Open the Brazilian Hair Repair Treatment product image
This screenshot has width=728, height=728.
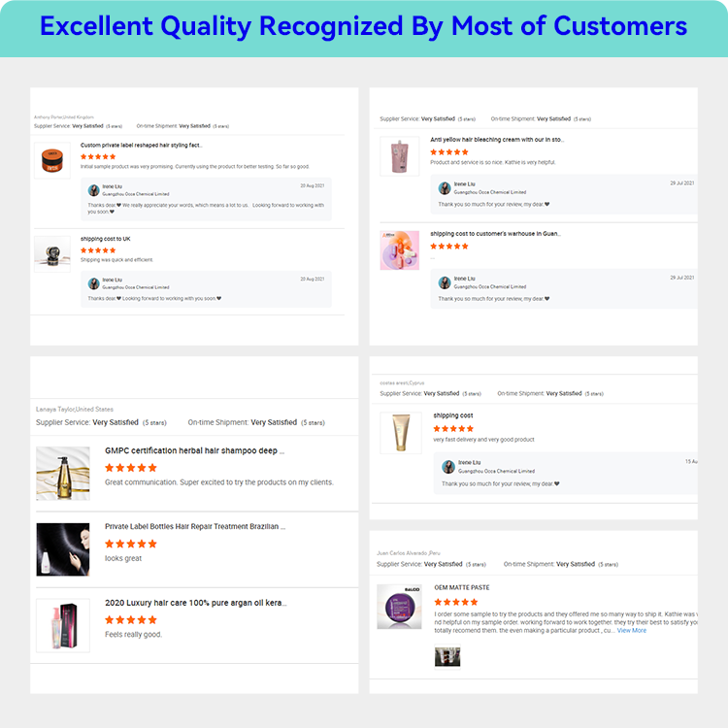(x=63, y=549)
